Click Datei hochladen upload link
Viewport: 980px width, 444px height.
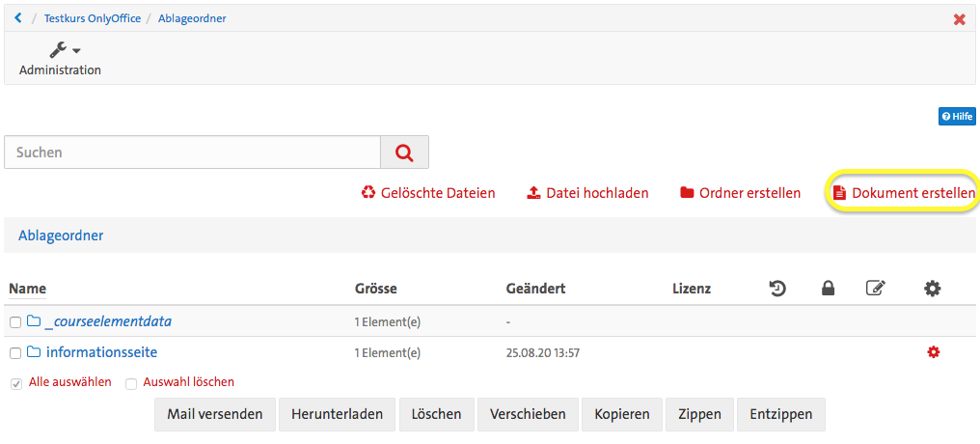click(x=587, y=193)
